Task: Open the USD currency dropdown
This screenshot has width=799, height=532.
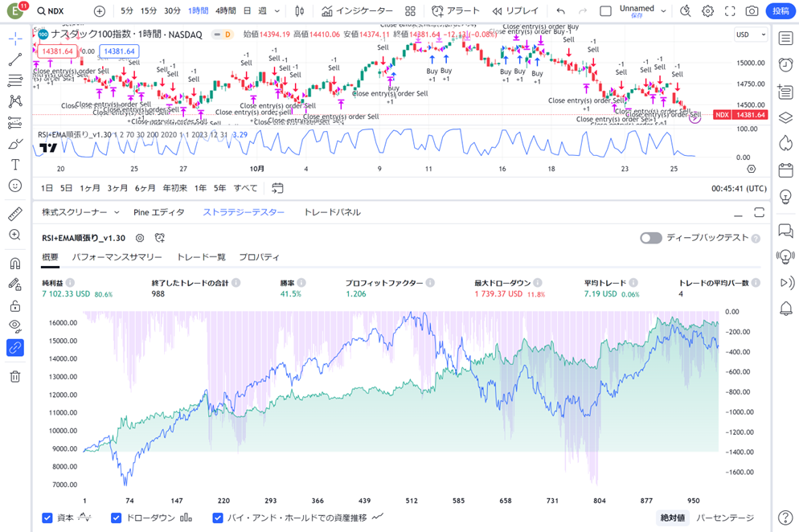Action: click(751, 35)
